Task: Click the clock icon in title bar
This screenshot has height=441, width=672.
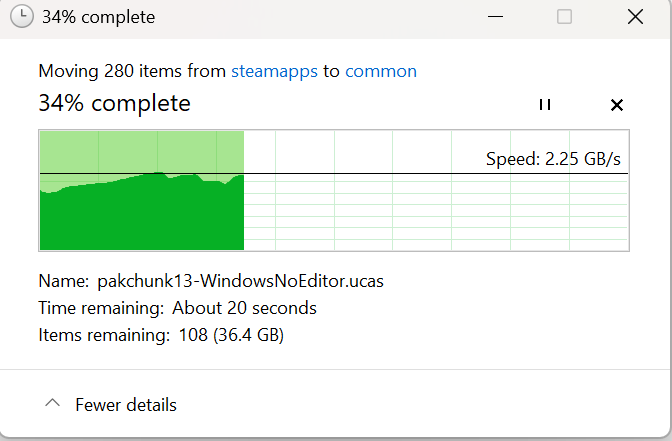Action: click(x=21, y=17)
